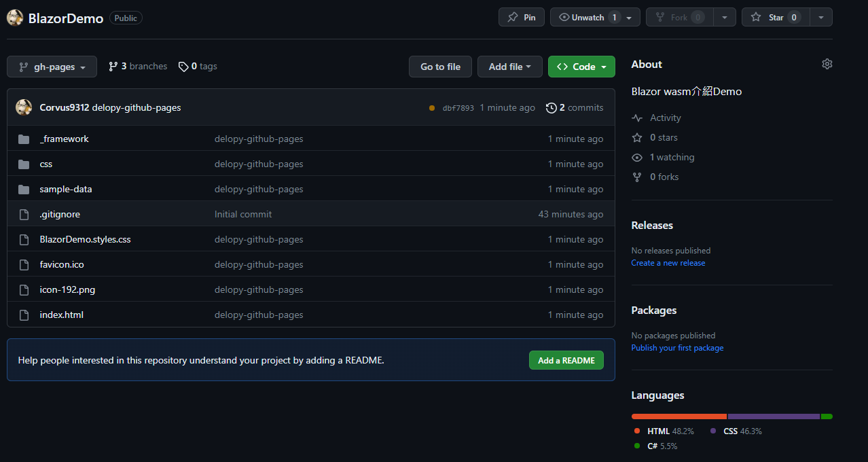Click the 0 stars link
This screenshot has height=462, width=868.
[655, 137]
